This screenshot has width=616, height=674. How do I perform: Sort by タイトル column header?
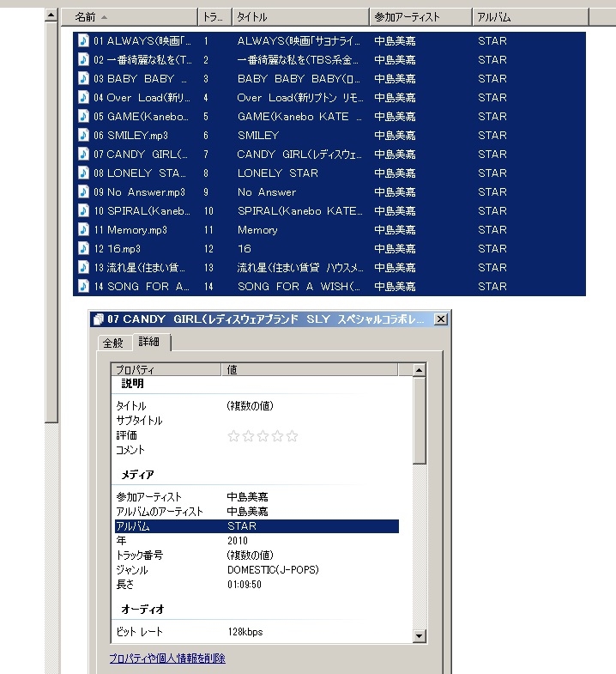(x=300, y=17)
